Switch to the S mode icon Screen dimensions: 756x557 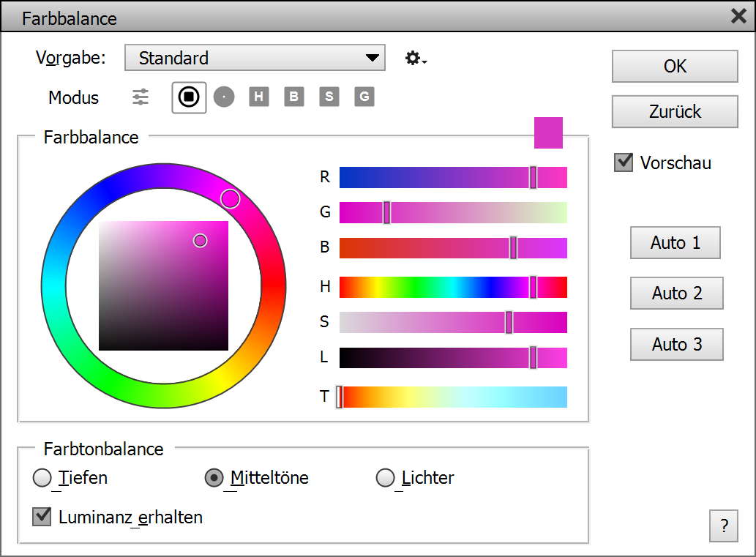[x=329, y=97]
